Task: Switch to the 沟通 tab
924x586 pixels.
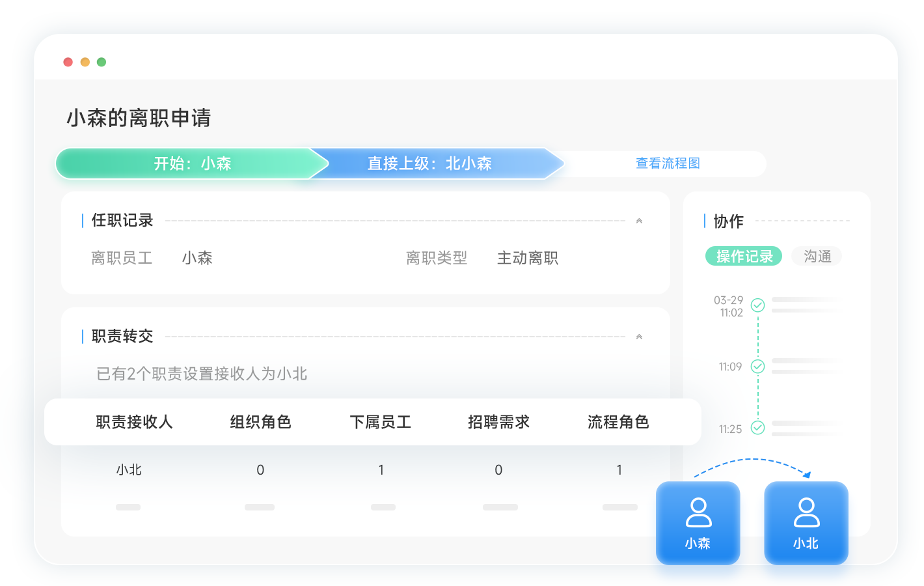Action: coord(817,257)
